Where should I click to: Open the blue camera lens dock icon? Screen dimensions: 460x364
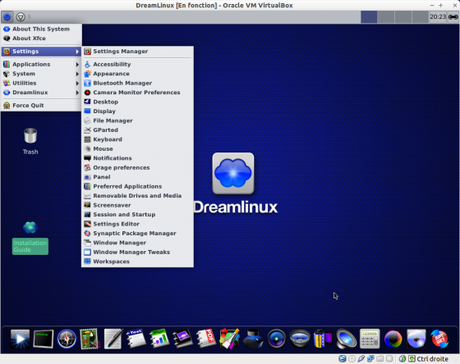pyautogui.click(x=276, y=339)
